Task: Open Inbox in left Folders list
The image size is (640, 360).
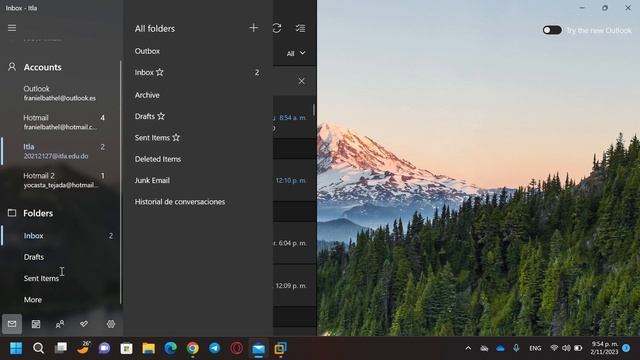Action: coord(61,236)
